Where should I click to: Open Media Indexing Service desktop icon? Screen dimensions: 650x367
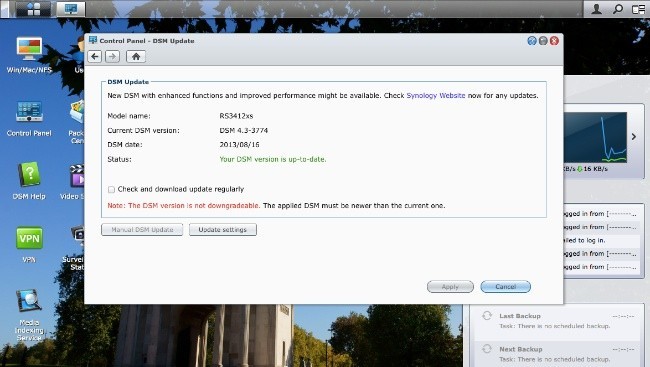coord(29,315)
